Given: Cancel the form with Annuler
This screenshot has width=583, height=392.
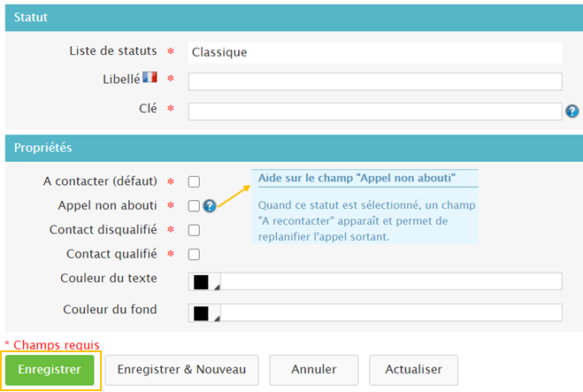Looking at the screenshot, I should point(314,370).
